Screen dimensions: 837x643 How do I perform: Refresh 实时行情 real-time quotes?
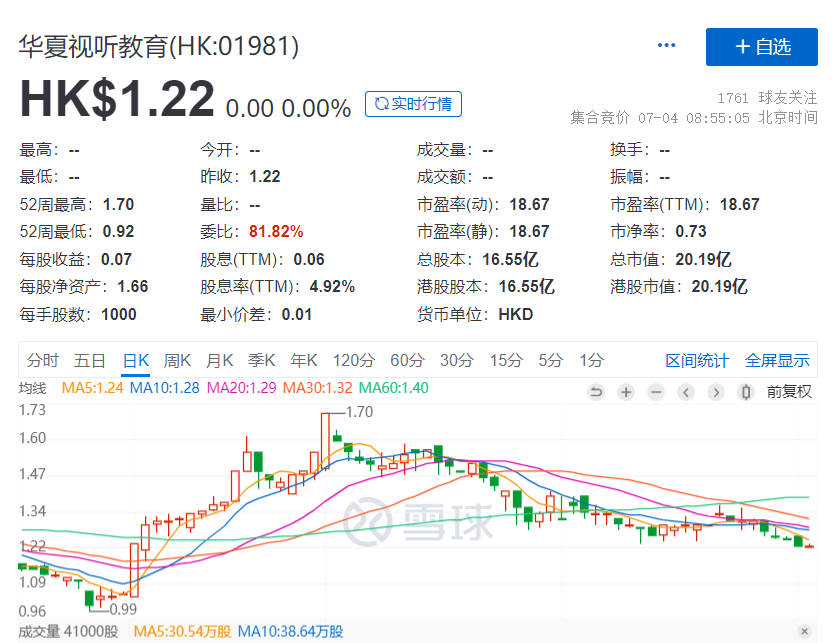click(413, 104)
